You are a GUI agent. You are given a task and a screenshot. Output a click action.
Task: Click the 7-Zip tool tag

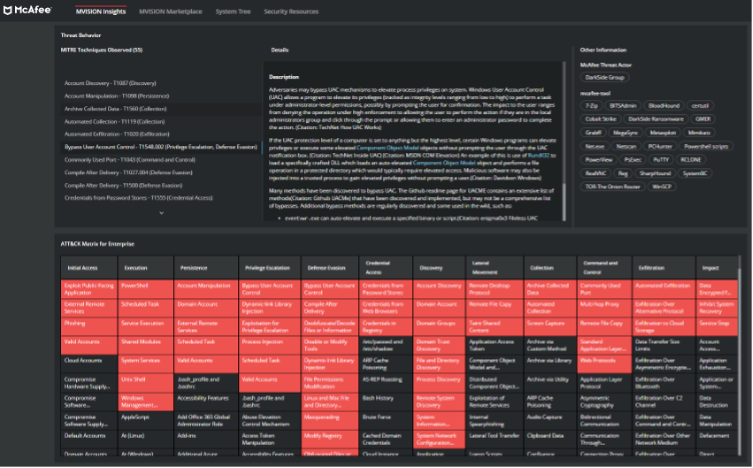pyautogui.click(x=591, y=106)
